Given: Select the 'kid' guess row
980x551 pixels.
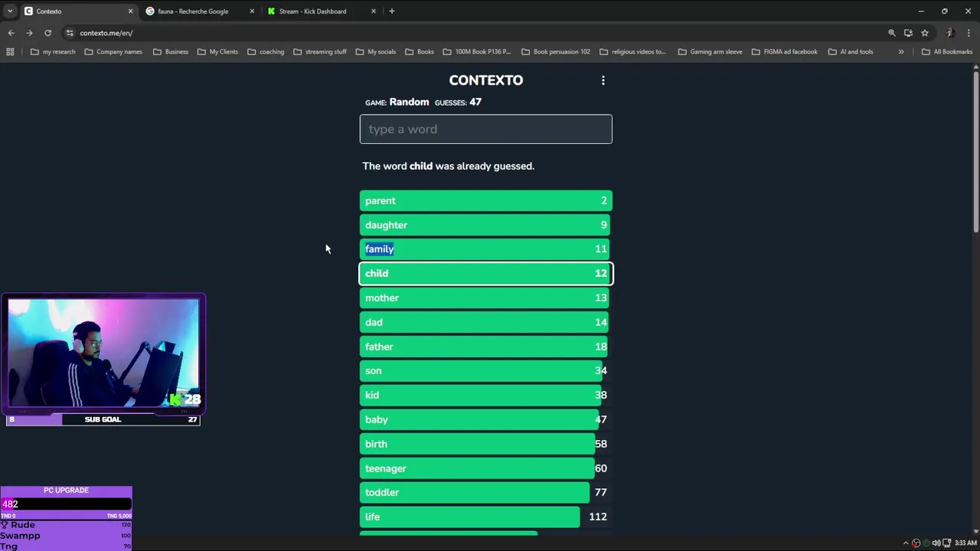Looking at the screenshot, I should (x=486, y=395).
